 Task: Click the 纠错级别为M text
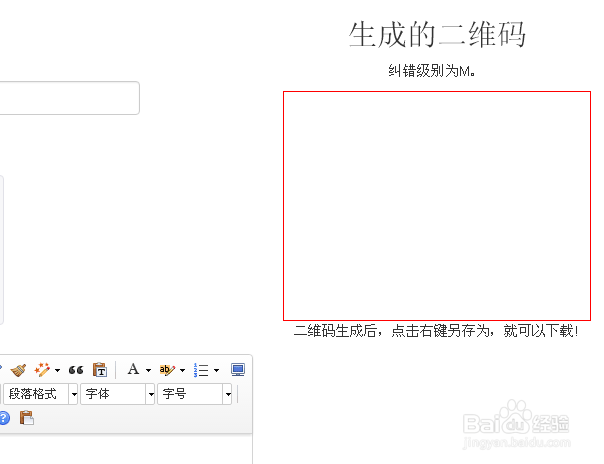point(431,71)
